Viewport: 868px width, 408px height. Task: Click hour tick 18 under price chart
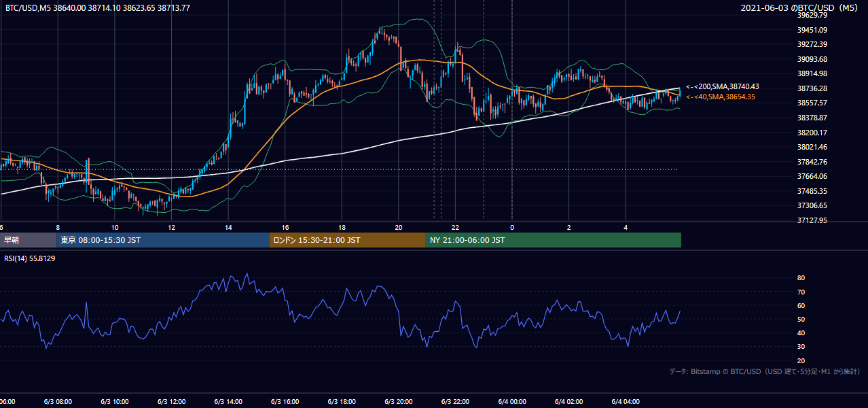pyautogui.click(x=342, y=227)
